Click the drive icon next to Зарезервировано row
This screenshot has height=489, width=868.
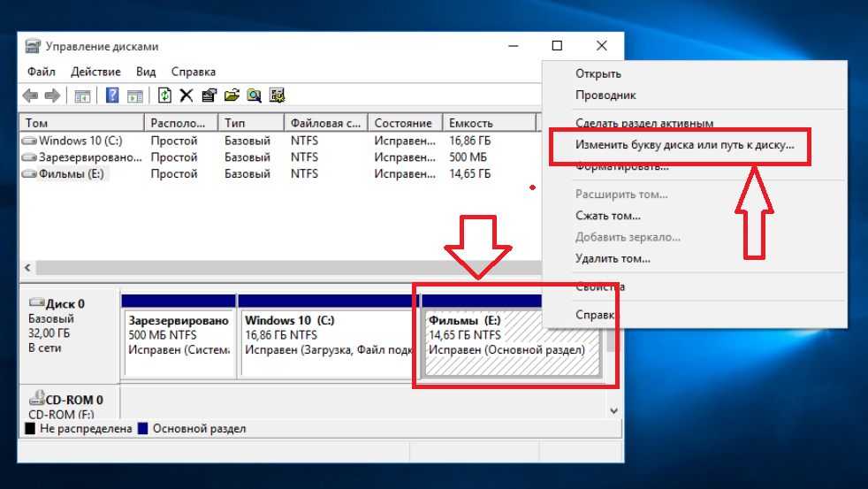tap(29, 157)
